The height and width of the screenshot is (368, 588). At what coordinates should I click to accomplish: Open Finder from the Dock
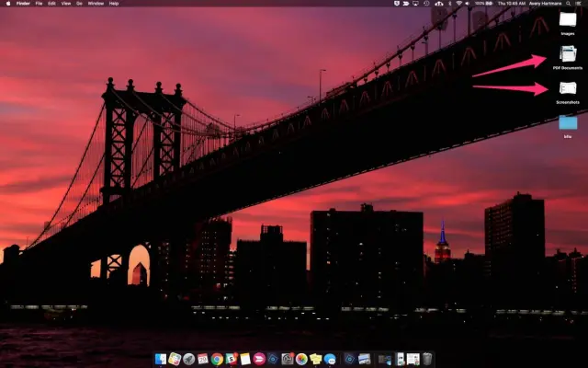(x=161, y=360)
